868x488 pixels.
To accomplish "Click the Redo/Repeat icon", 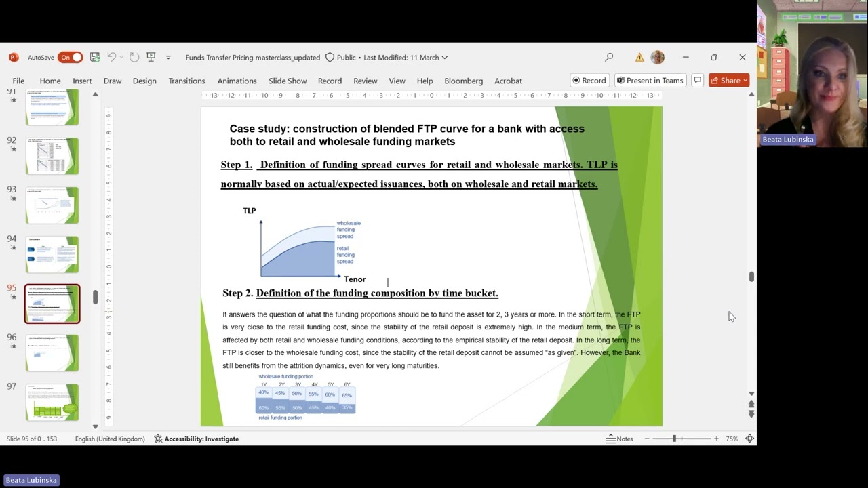I will 134,58.
